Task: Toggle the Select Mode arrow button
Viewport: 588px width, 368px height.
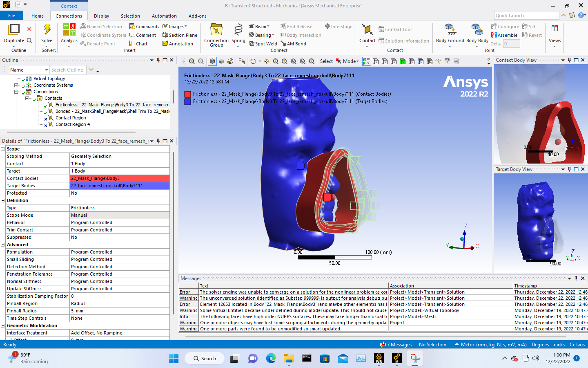Action: click(339, 61)
